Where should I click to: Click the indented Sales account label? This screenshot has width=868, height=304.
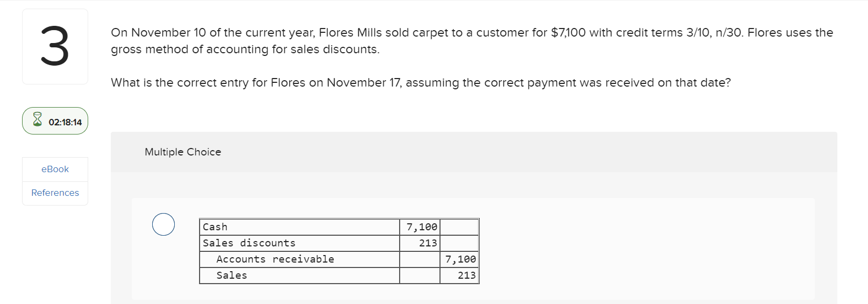point(232,275)
